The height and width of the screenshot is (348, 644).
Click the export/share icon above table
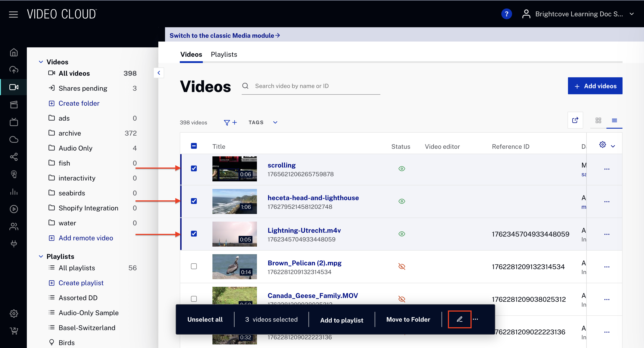click(575, 120)
